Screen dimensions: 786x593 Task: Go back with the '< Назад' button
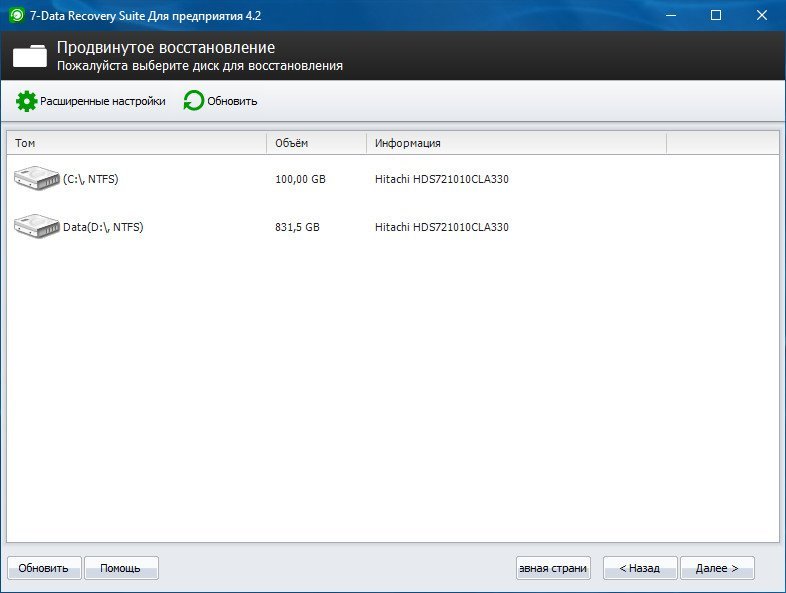pos(640,568)
